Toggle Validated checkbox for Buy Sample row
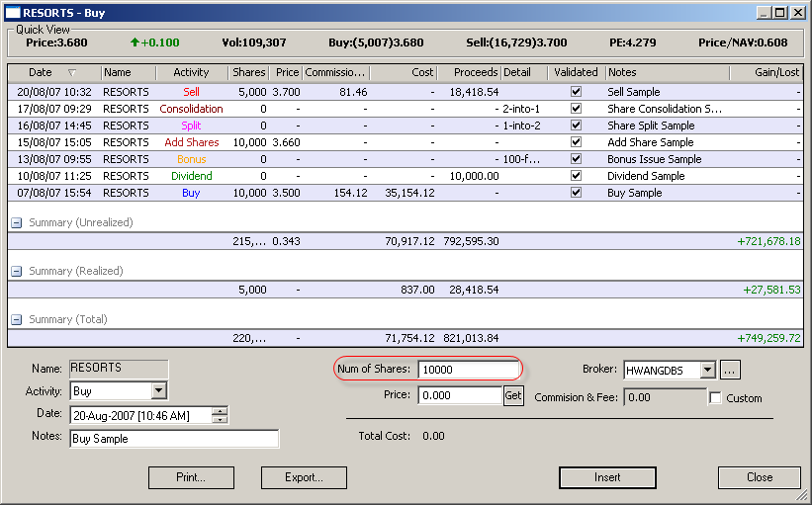The image size is (812, 505). (576, 193)
